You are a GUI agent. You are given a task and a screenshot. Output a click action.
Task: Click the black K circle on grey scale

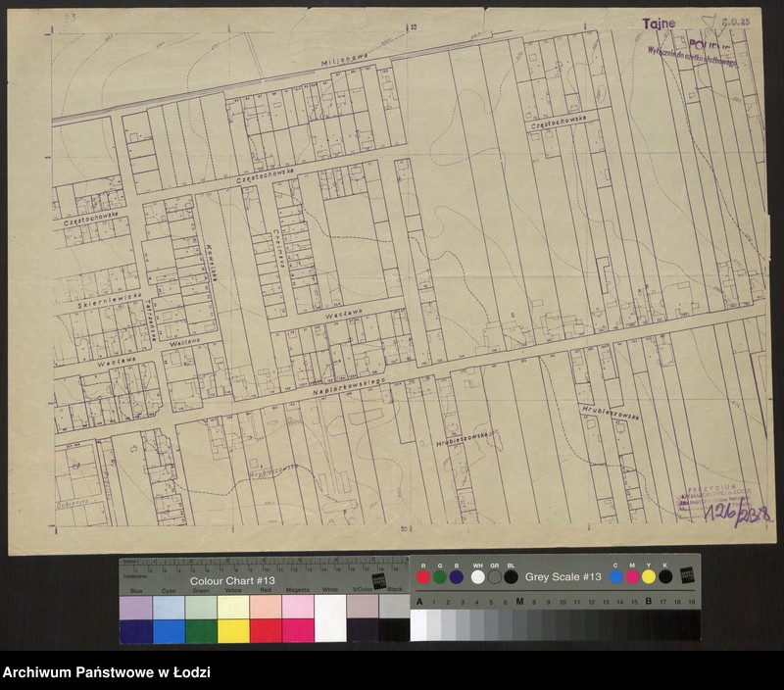664,576
